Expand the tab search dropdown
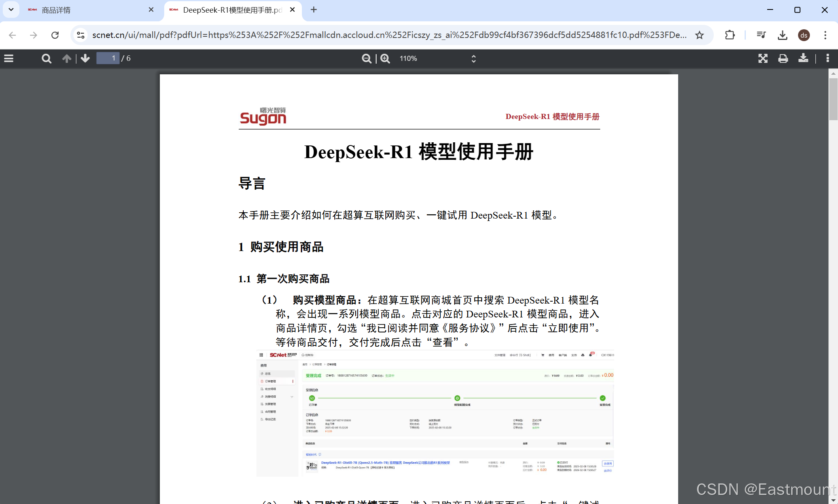The height and width of the screenshot is (504, 838). (11, 10)
